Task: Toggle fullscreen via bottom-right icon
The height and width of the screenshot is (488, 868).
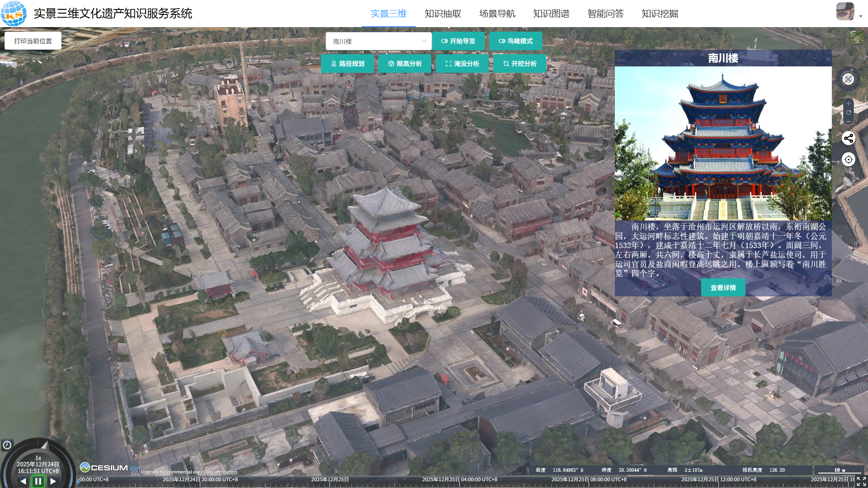Action: tap(861, 482)
